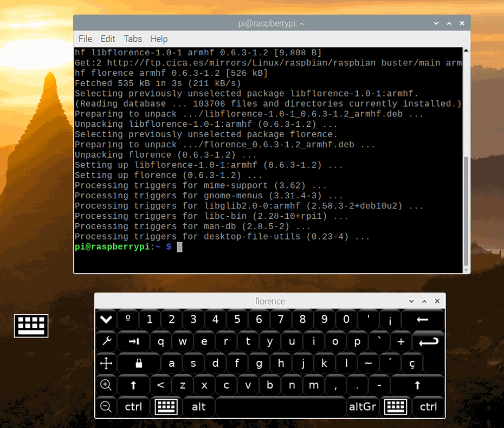Open the Tabs menu in terminal
Image resolution: width=504 pixels, height=428 pixels.
[133, 39]
